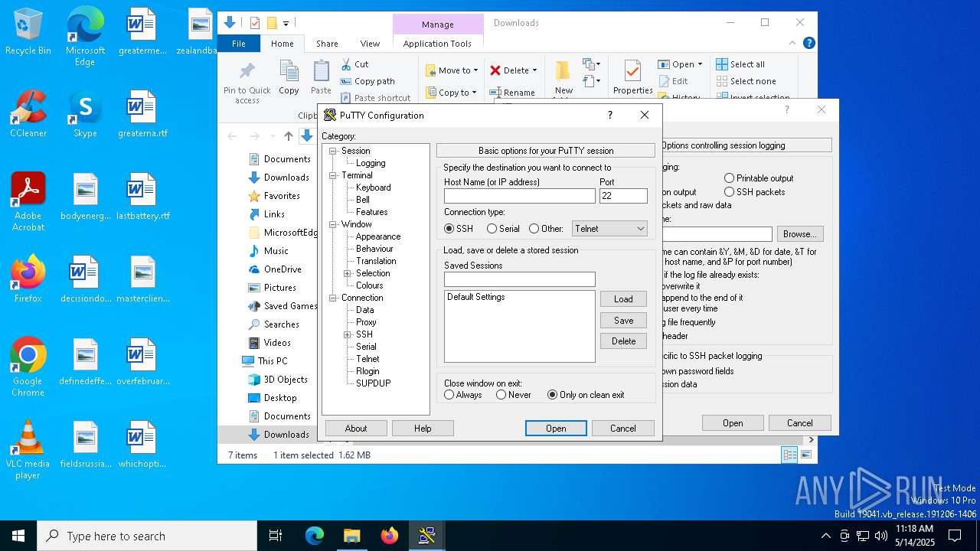980x551 pixels.
Task: Click the Host Name input field
Action: [519, 196]
